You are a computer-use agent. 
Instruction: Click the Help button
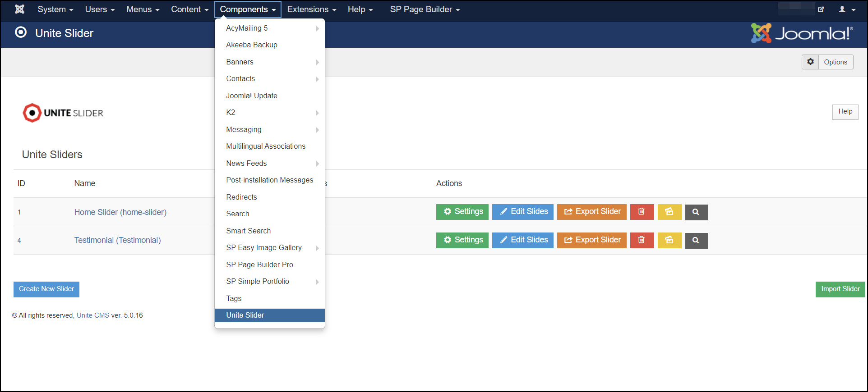click(845, 112)
